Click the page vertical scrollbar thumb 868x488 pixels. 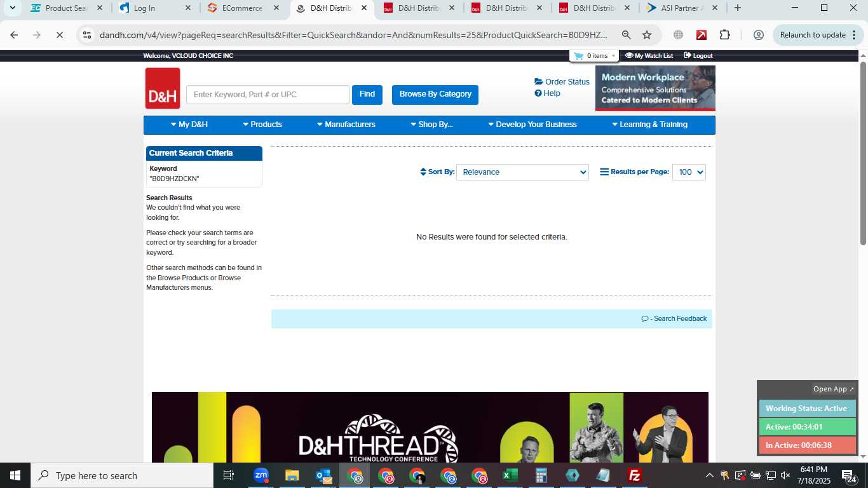point(863,153)
